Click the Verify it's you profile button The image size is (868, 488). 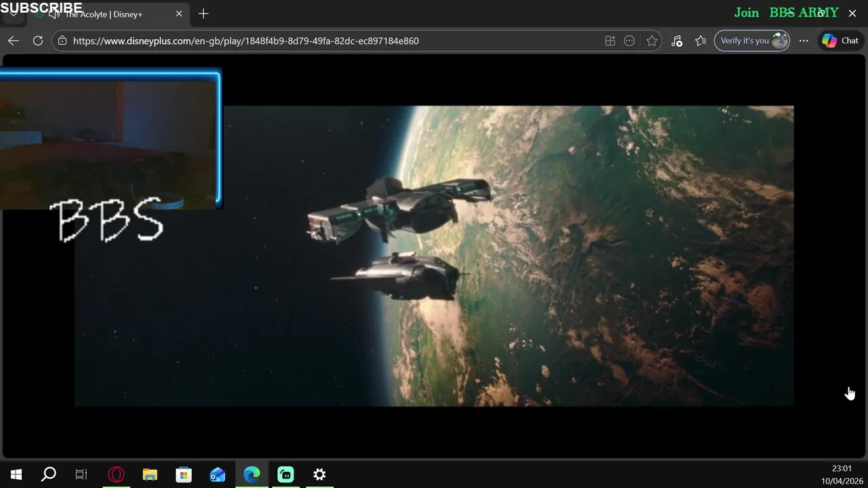pos(752,41)
